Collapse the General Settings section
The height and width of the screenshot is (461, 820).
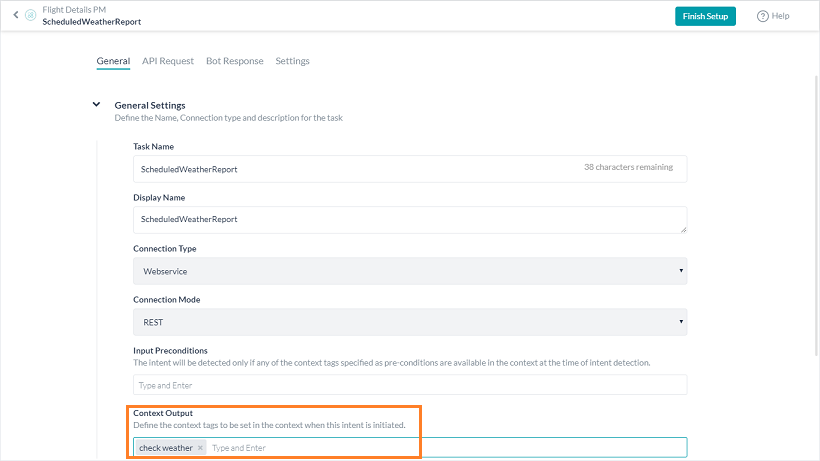point(96,104)
